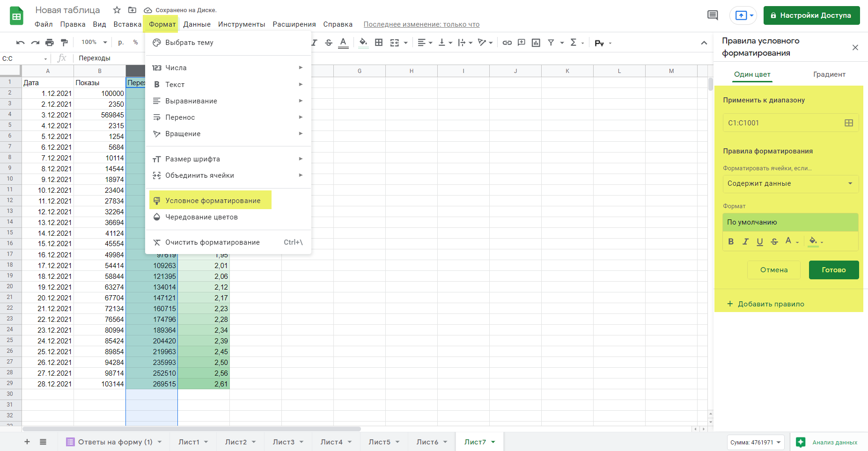Open sidebar text color picker
Image resolution: width=868 pixels, height=451 pixels.
point(791,241)
